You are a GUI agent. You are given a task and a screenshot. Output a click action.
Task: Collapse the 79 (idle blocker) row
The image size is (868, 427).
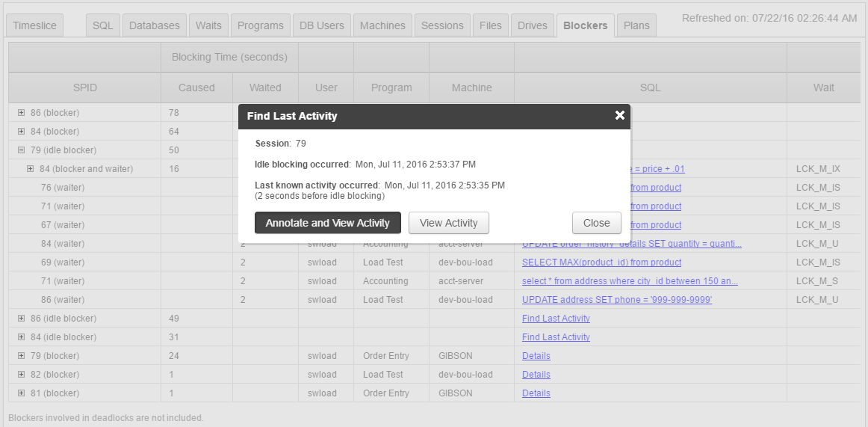(21, 150)
